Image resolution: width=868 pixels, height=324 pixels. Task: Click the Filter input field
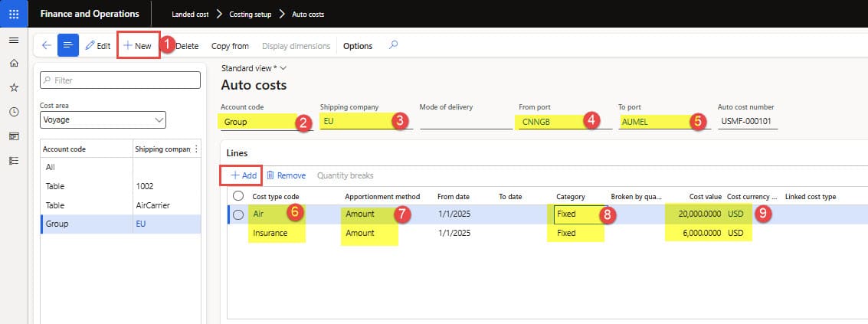[x=120, y=80]
